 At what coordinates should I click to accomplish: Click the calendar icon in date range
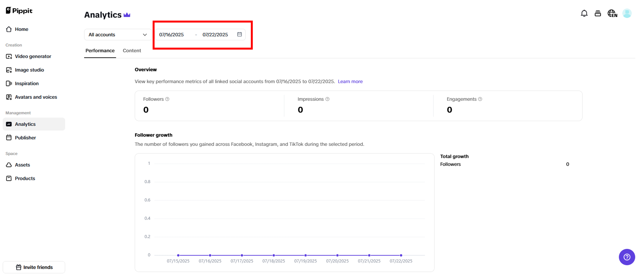[x=240, y=34]
